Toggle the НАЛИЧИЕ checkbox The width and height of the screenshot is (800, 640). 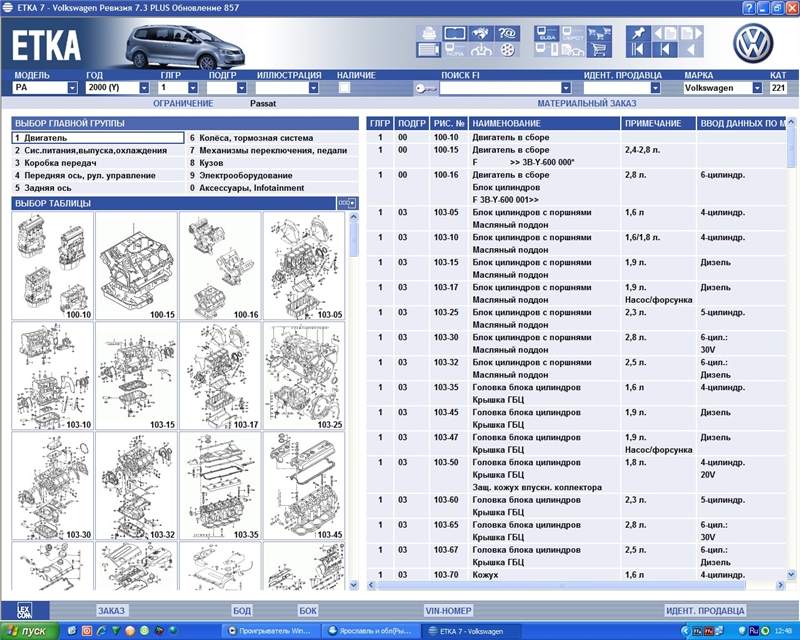click(x=344, y=88)
